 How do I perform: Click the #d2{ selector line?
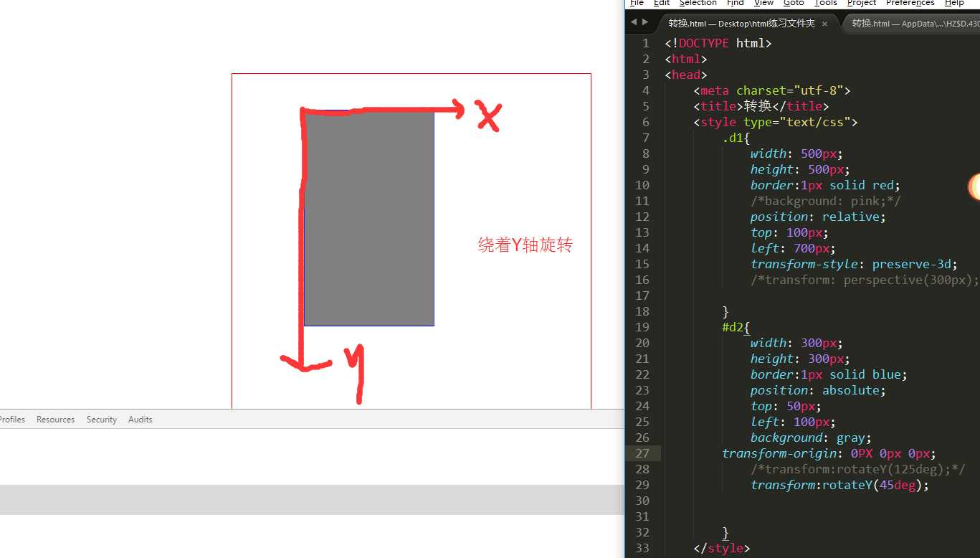[736, 327]
